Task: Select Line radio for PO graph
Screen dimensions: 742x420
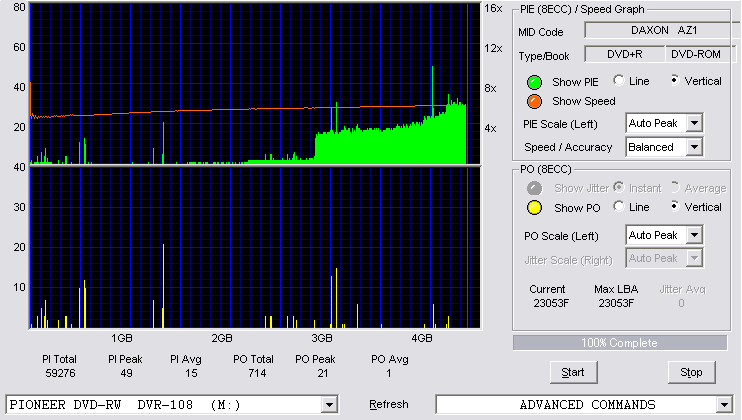Action: pyautogui.click(x=618, y=206)
